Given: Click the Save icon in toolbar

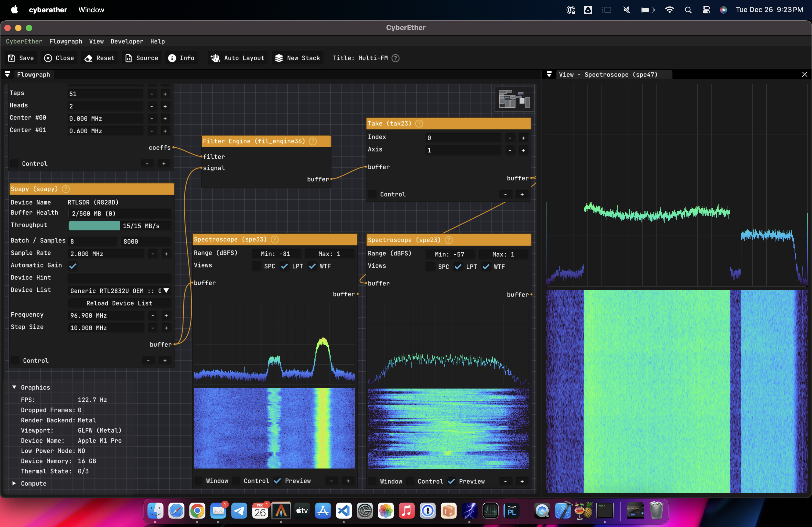Looking at the screenshot, I should 11,58.
